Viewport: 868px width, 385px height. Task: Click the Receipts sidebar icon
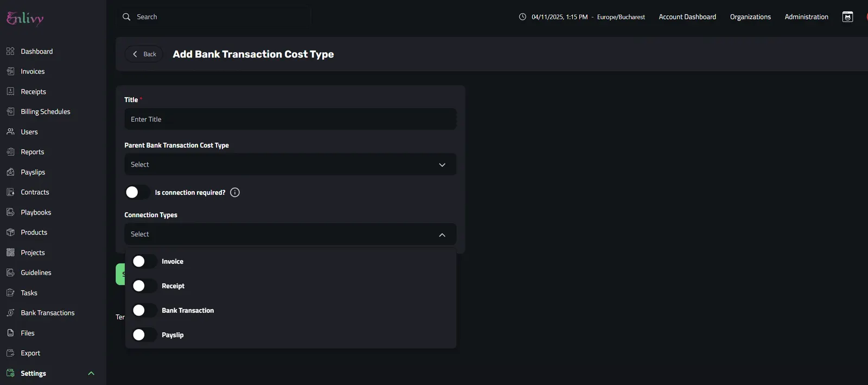click(x=10, y=91)
